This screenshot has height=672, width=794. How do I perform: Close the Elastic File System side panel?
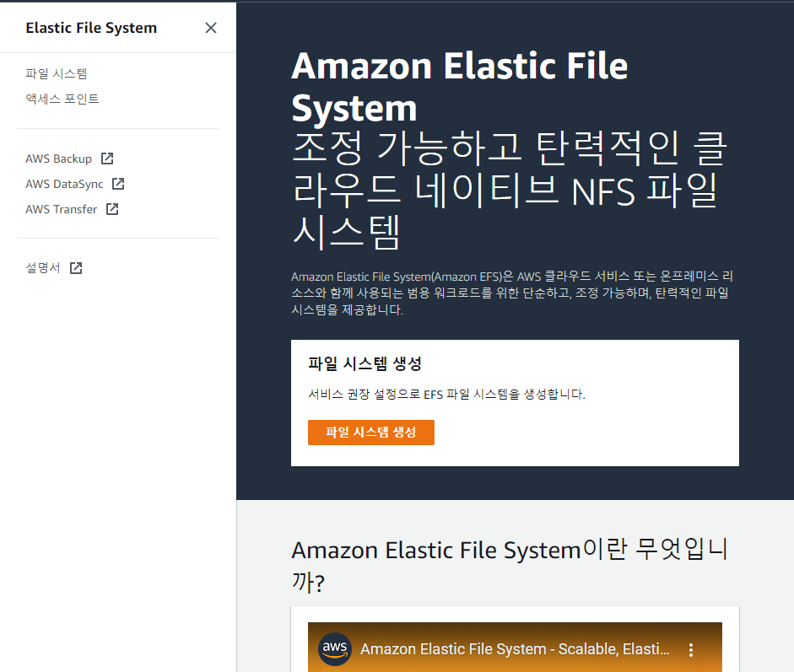pos(211,28)
